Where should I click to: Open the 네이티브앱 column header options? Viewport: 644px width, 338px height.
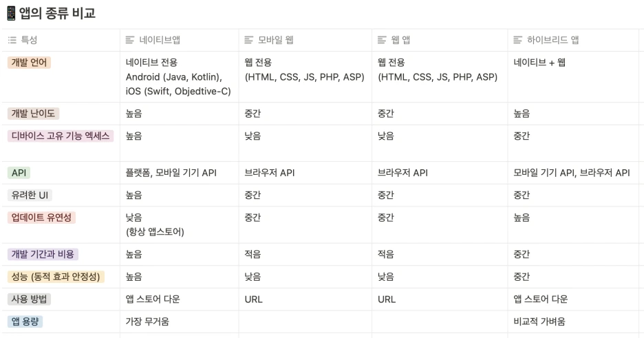179,40
